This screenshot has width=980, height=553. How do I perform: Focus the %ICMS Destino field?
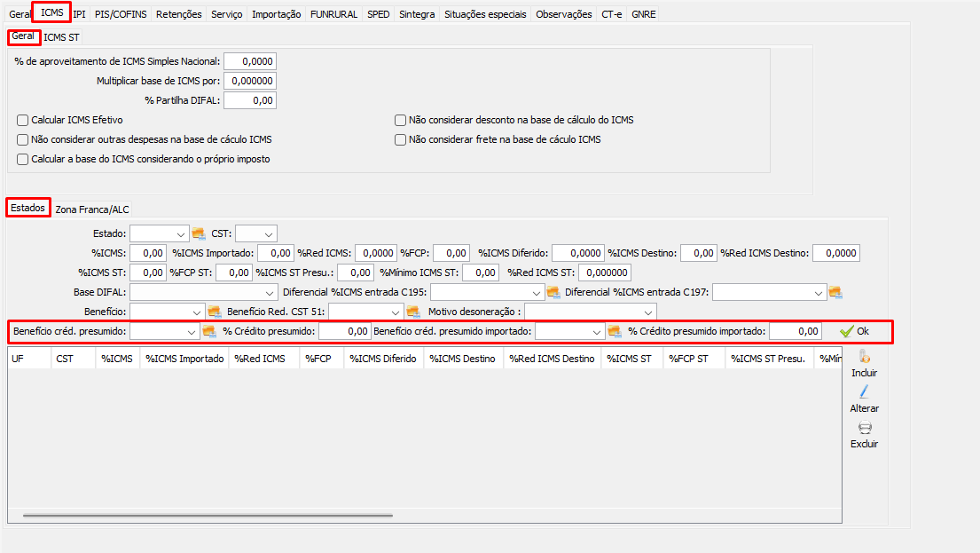699,253
